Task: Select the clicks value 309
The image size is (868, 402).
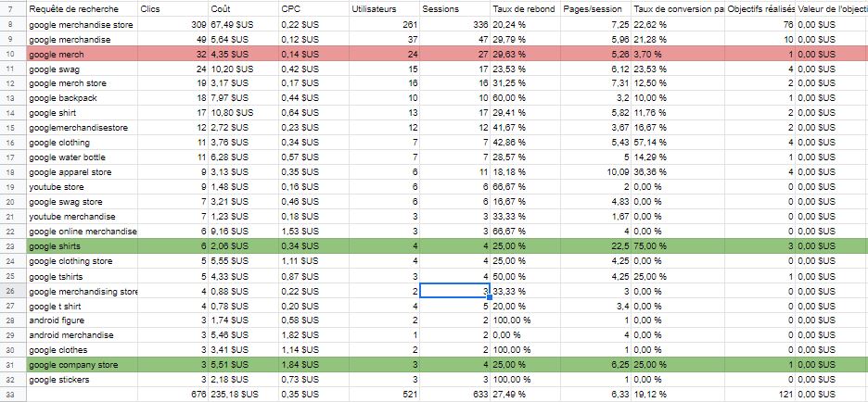Action: (172, 25)
